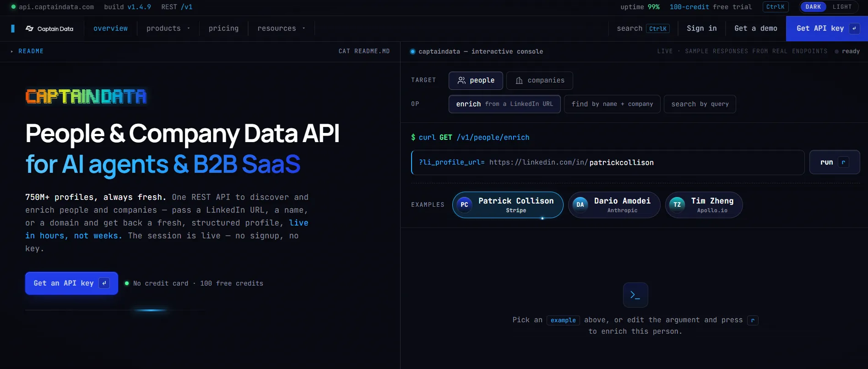The image size is (868, 369).
Task: Choose find by name + company operation
Action: (x=612, y=104)
